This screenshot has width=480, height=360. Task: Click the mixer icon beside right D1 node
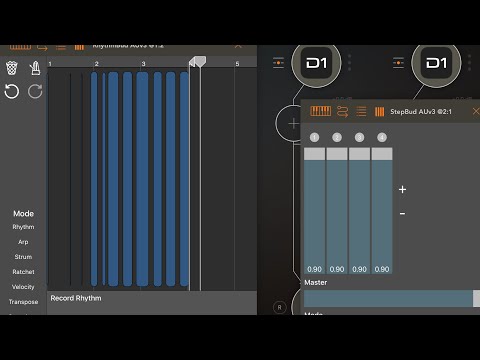click(398, 63)
